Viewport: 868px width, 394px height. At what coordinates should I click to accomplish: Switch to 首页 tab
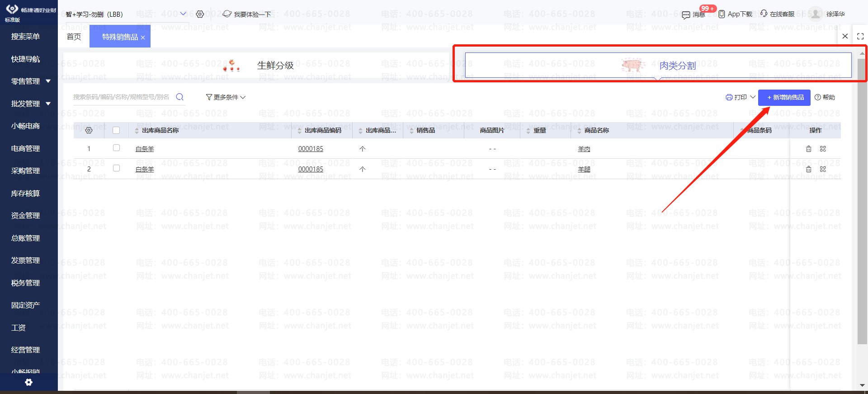point(74,37)
